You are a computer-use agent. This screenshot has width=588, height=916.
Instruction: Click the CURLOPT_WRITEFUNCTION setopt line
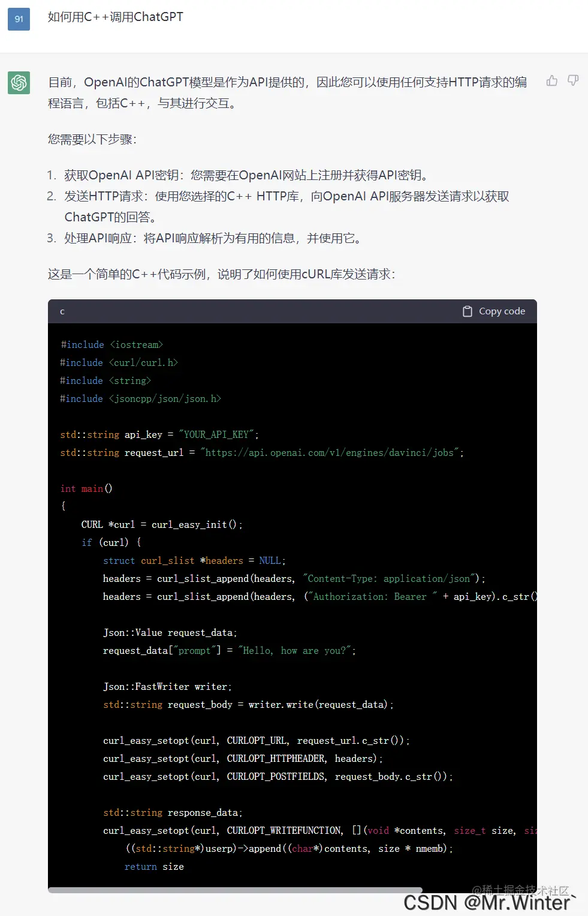tap(319, 830)
